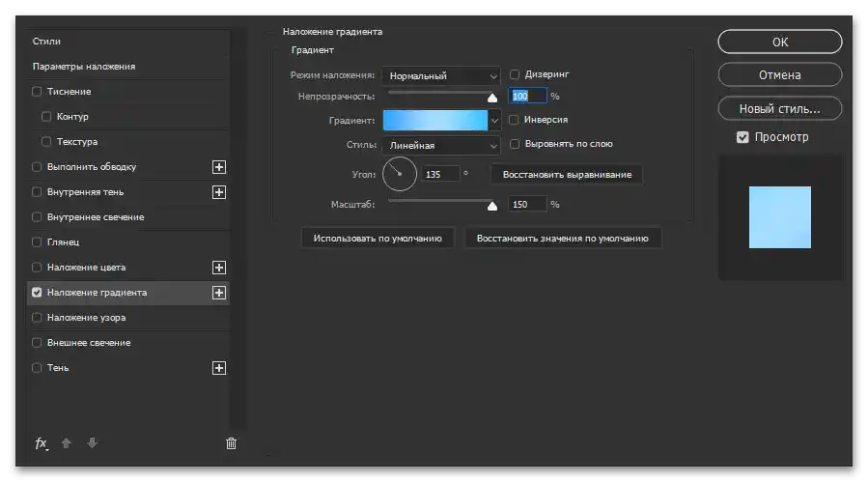Screen dimensions: 868x482
Task: Click the Масштаб slider handle
Action: [x=492, y=206]
